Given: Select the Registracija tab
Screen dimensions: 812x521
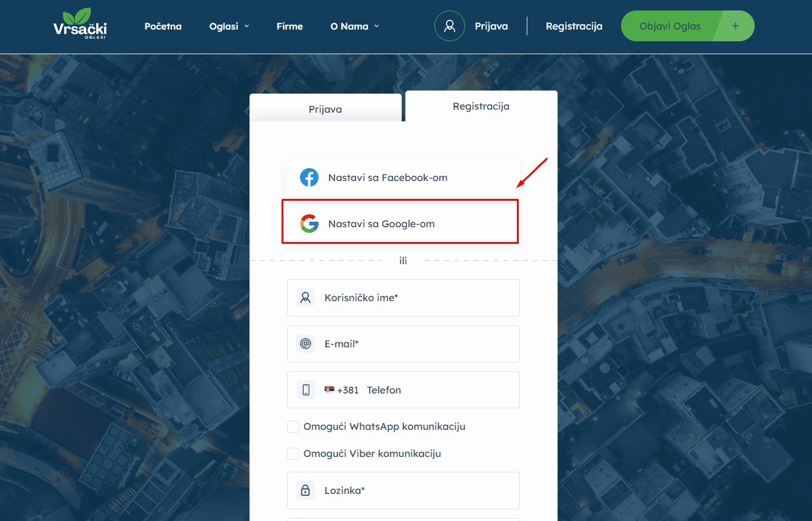Looking at the screenshot, I should coord(481,106).
